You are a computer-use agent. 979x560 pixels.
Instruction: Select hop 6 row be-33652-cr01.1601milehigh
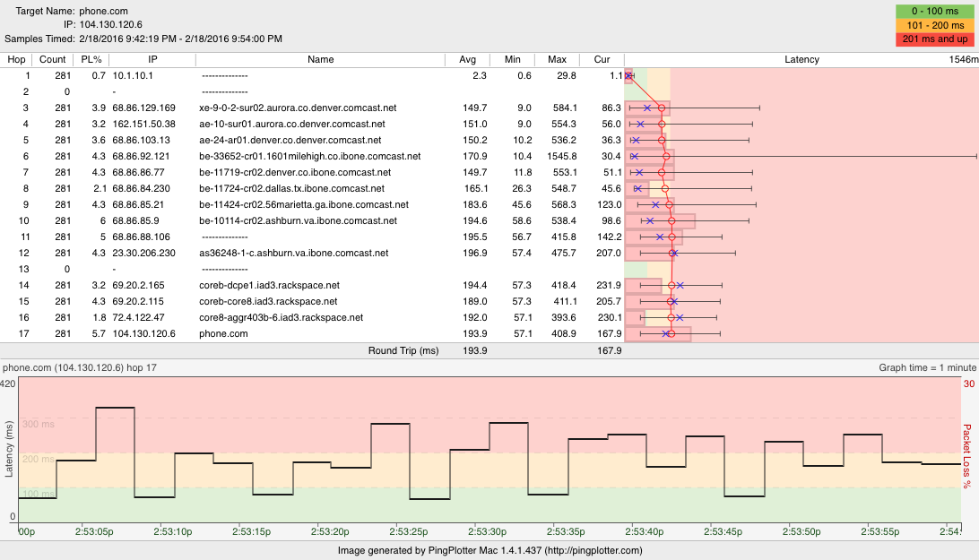309,156
